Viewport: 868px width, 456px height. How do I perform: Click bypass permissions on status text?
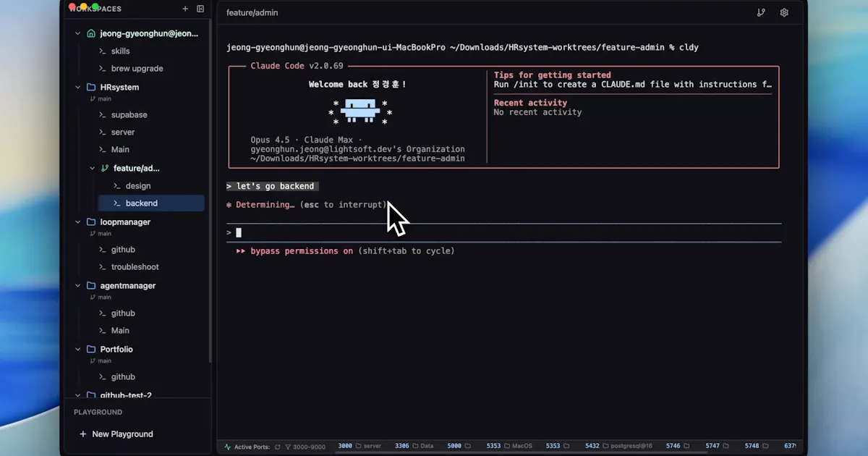(302, 251)
